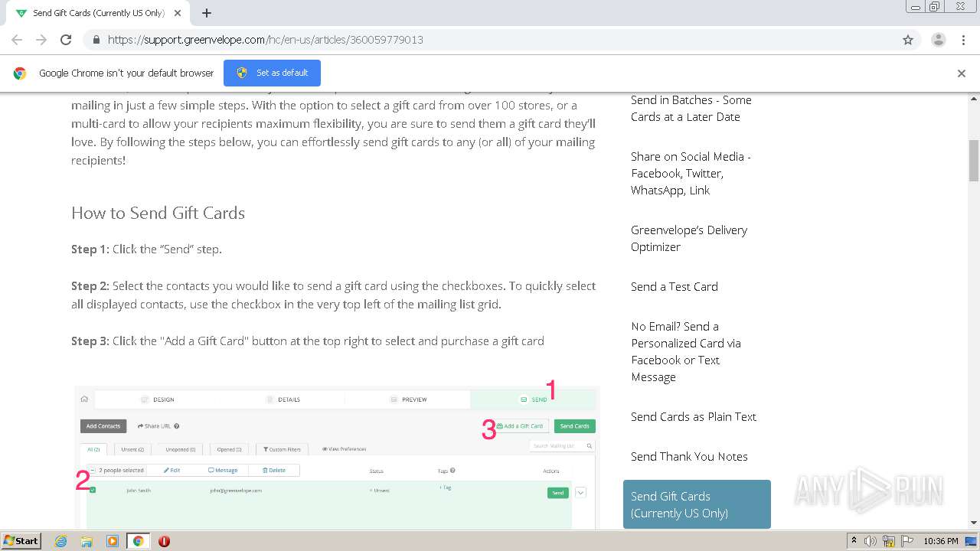Set Chrome as default browser
Viewport: 980px width, 551px height.
tap(272, 73)
